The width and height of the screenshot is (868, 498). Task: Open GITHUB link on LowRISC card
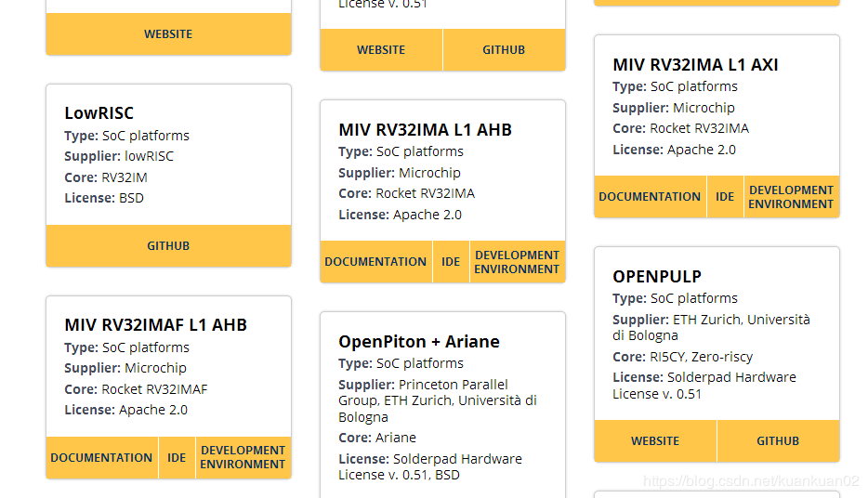[168, 245]
